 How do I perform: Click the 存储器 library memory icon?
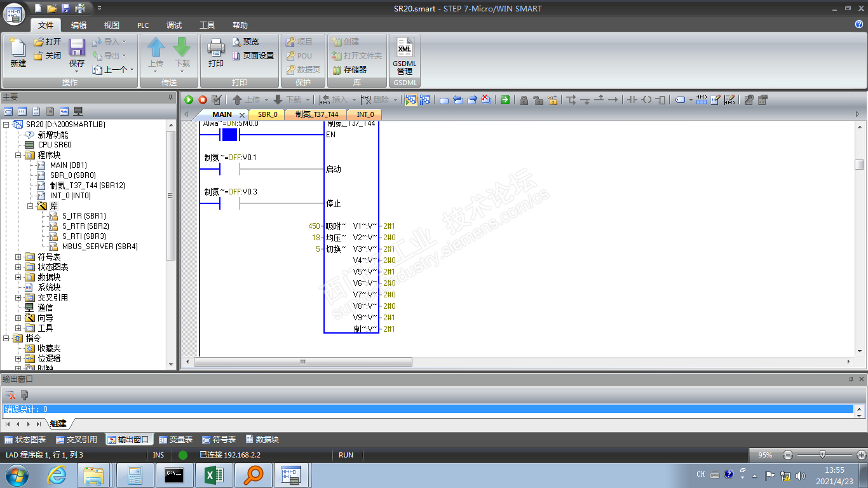[349, 69]
